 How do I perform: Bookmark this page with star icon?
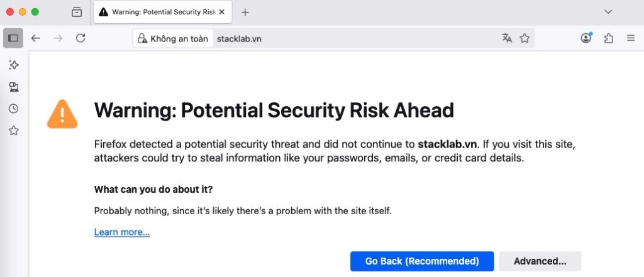click(525, 38)
